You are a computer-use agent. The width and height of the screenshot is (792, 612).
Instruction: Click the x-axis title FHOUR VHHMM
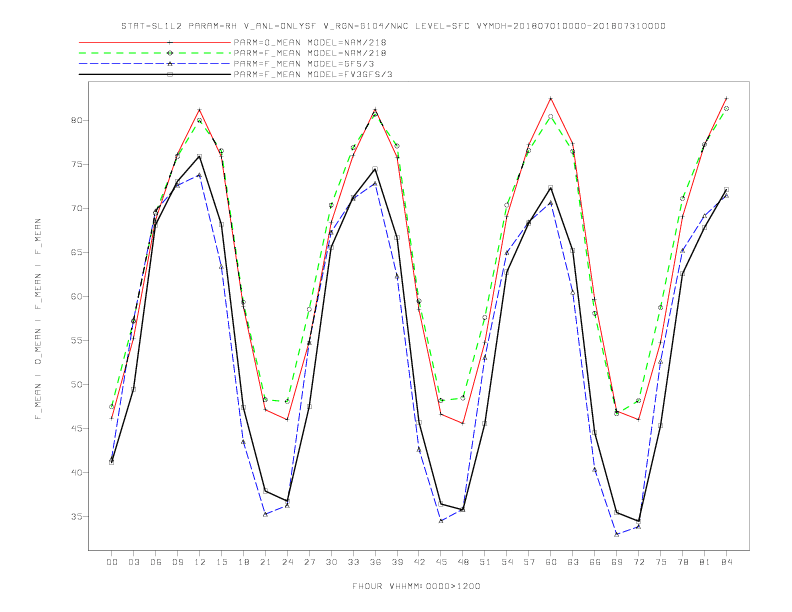[416, 586]
